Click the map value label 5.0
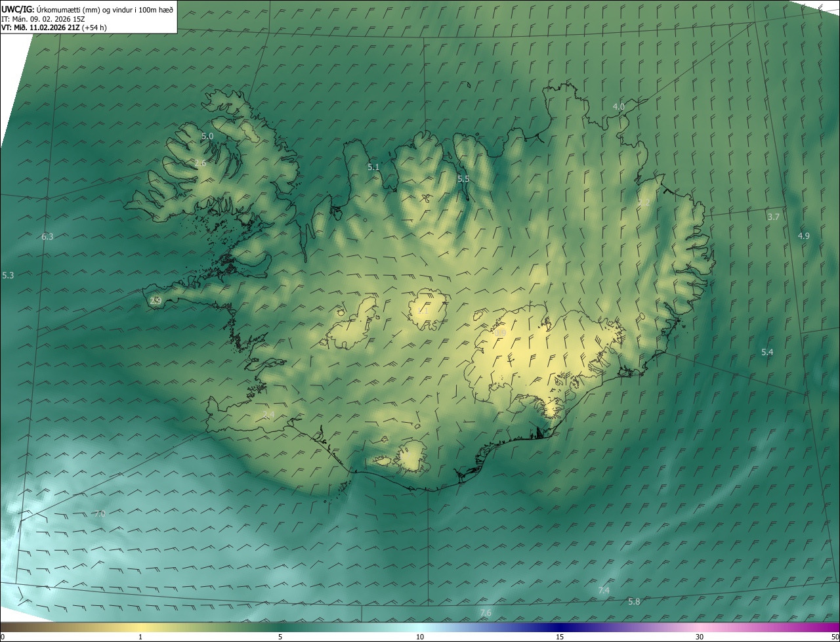Screen dimensions: 840x642 207,136
